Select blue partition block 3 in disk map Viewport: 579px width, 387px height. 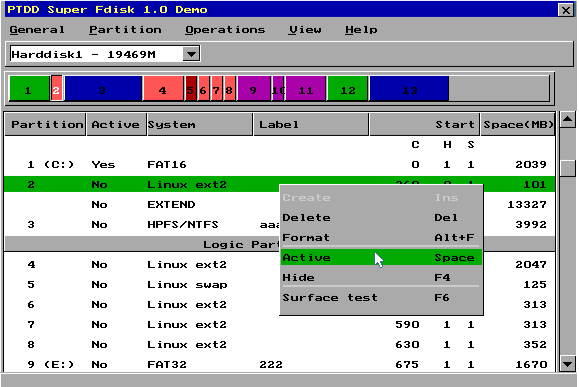tap(103, 88)
